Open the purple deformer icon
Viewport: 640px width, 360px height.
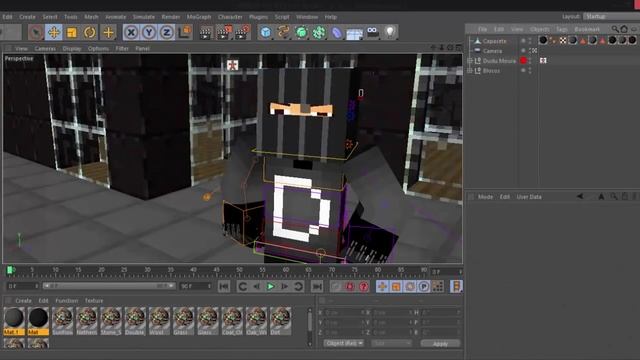pyautogui.click(x=336, y=32)
